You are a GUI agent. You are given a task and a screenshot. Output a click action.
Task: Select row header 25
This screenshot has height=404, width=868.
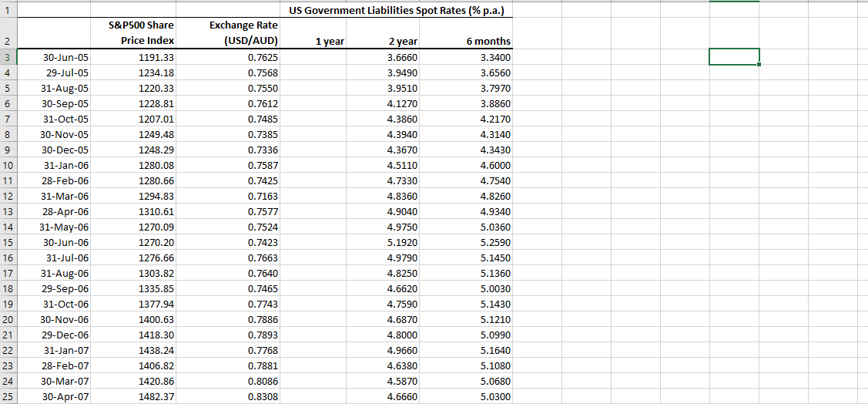click(x=8, y=397)
